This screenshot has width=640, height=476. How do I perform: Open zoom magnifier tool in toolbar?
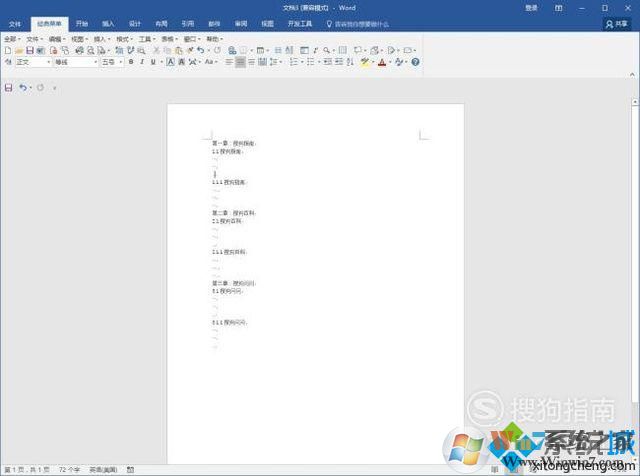tap(327, 51)
